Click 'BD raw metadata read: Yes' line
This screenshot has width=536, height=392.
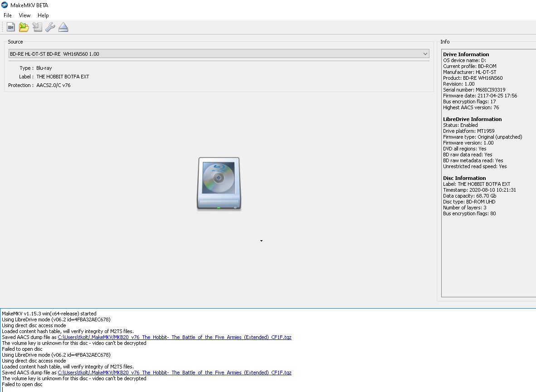[x=473, y=160]
